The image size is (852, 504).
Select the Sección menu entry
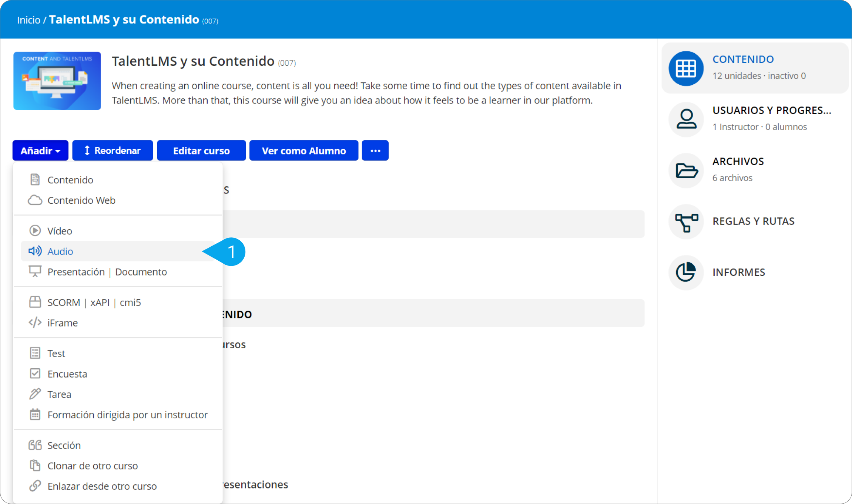(x=118, y=445)
